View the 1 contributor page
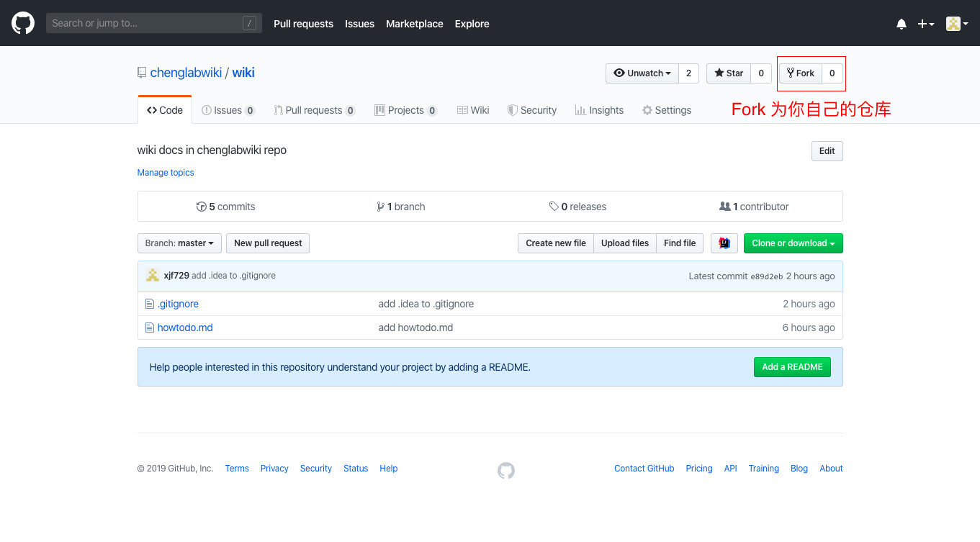 (754, 207)
